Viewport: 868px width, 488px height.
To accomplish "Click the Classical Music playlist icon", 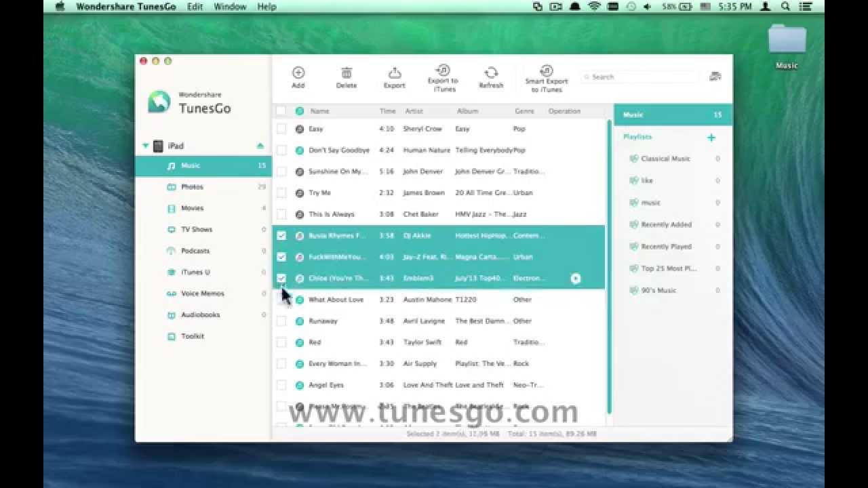I will click(633, 159).
